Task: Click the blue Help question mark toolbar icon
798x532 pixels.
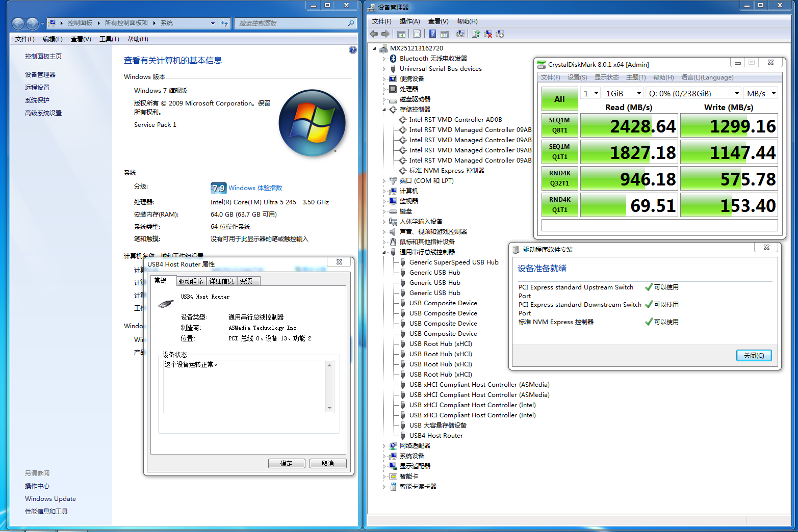Action: (x=432, y=34)
